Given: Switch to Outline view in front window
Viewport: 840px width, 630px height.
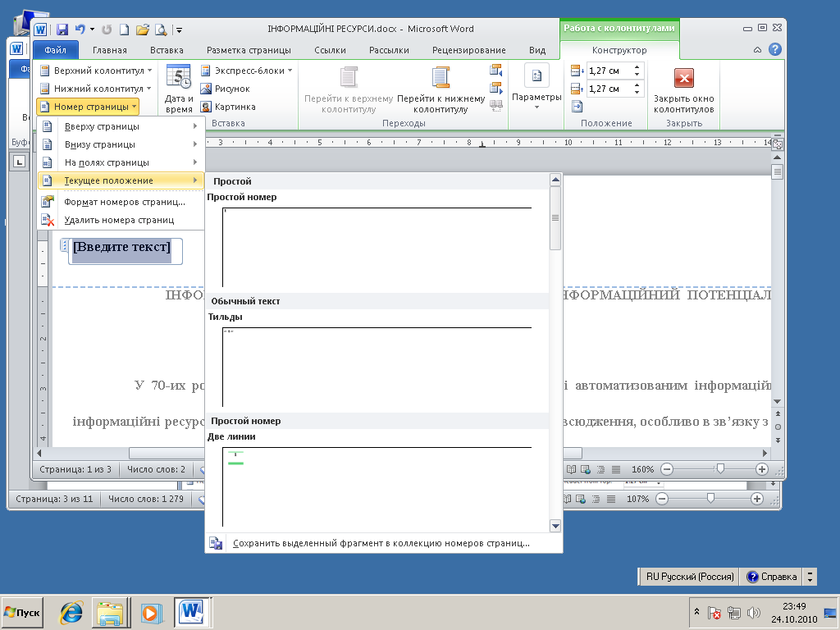Looking at the screenshot, I should point(600,469).
